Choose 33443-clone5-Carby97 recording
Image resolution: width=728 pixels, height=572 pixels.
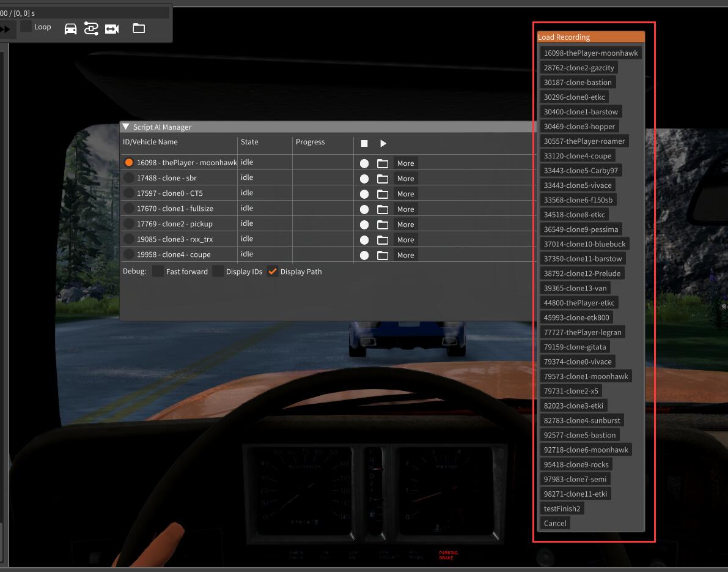(581, 171)
